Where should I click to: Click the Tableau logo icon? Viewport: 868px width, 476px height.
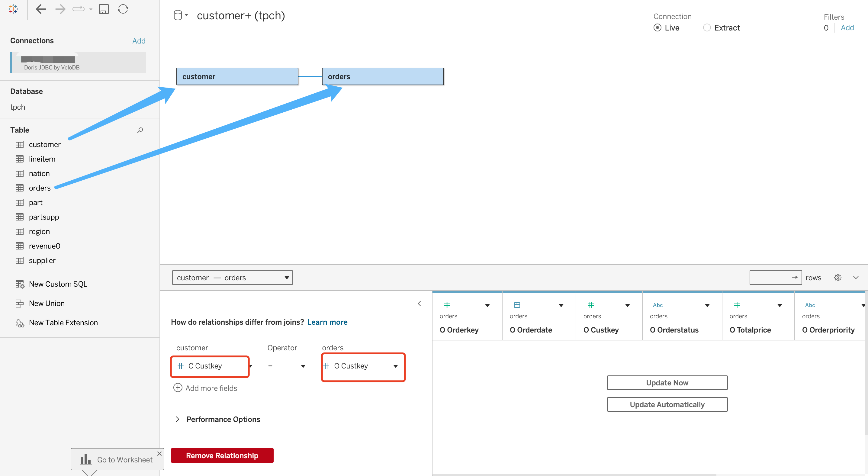click(14, 9)
